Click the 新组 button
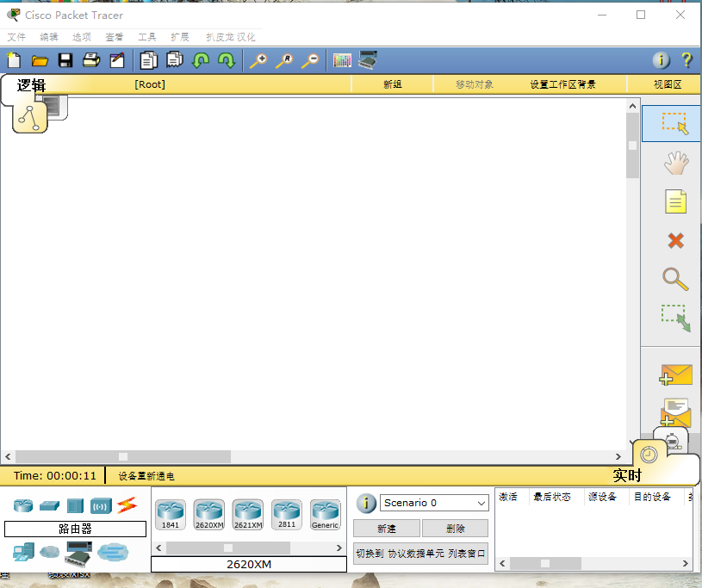The image size is (702, 588). [x=393, y=84]
